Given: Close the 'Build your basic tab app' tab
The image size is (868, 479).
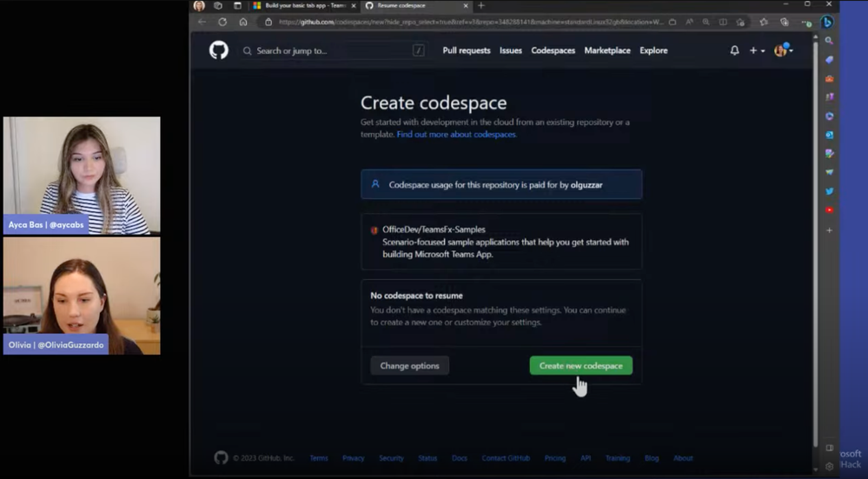Looking at the screenshot, I should (354, 5).
